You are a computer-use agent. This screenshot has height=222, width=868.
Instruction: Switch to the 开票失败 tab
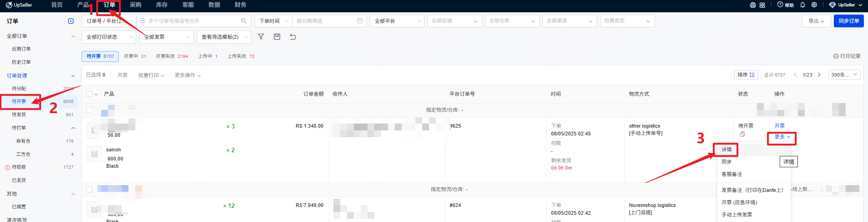tap(171, 57)
